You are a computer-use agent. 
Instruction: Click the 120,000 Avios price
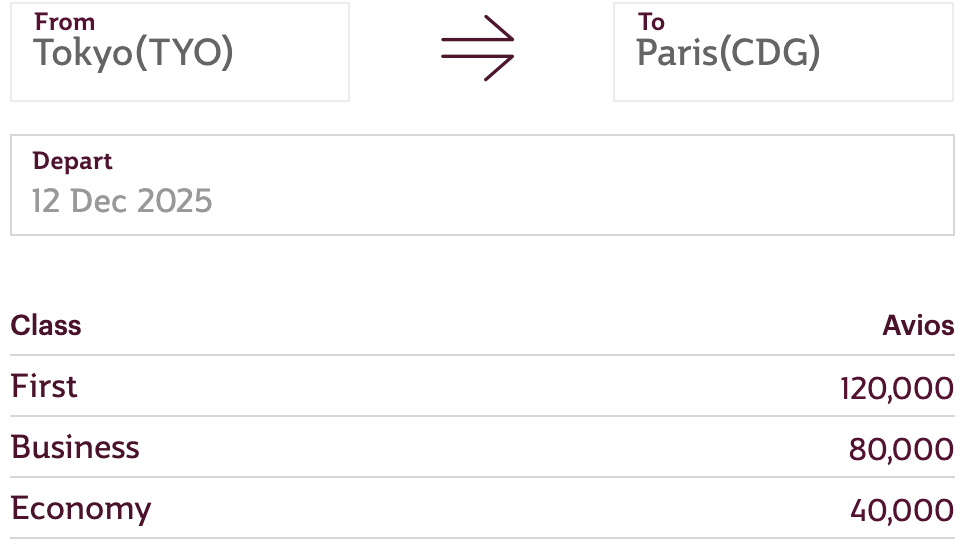[x=897, y=388]
